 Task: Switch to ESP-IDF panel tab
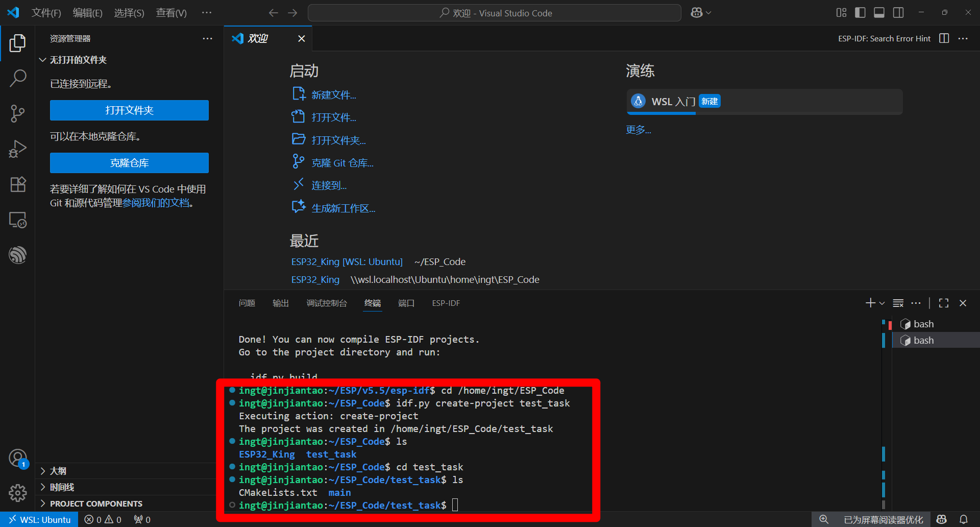pos(446,303)
